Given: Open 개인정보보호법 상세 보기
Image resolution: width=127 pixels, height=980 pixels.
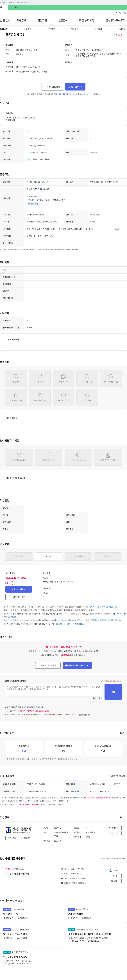Looking at the screenshot, I should [x=48, y=665].
